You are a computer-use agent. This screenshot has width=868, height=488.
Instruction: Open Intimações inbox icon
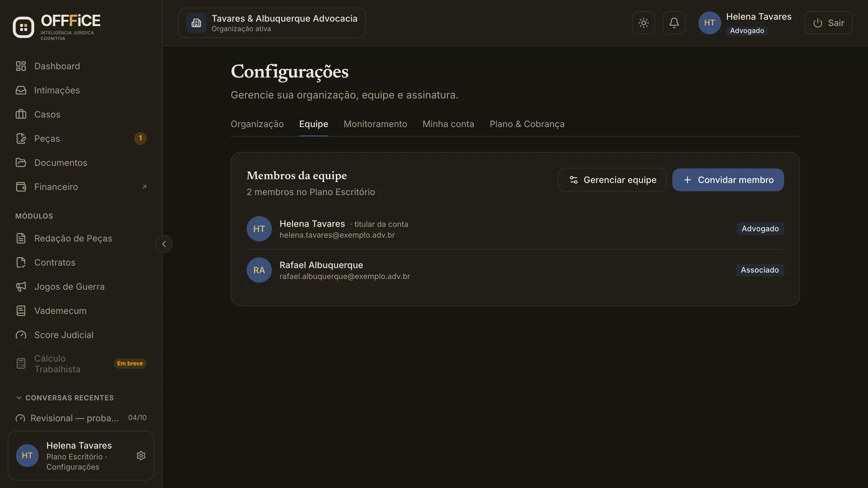(x=21, y=91)
